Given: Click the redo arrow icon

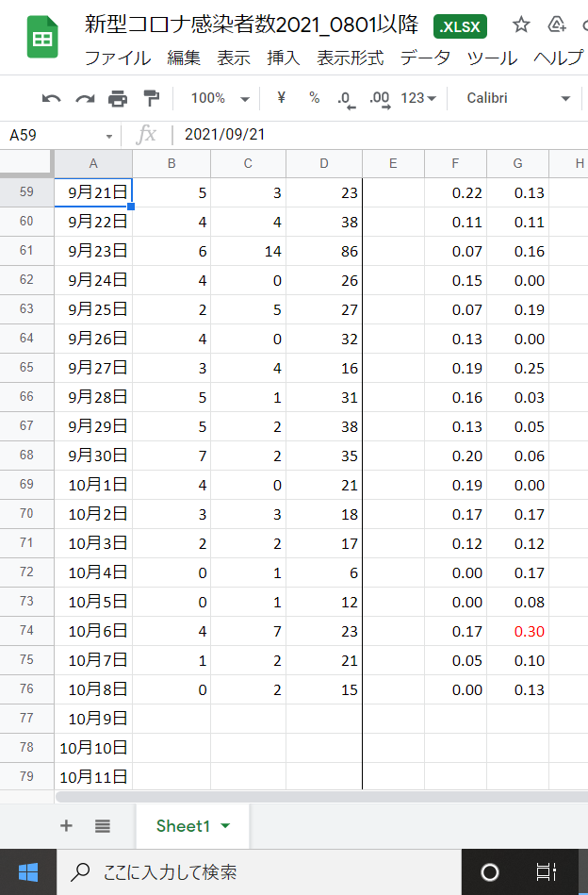Looking at the screenshot, I should [x=85, y=99].
